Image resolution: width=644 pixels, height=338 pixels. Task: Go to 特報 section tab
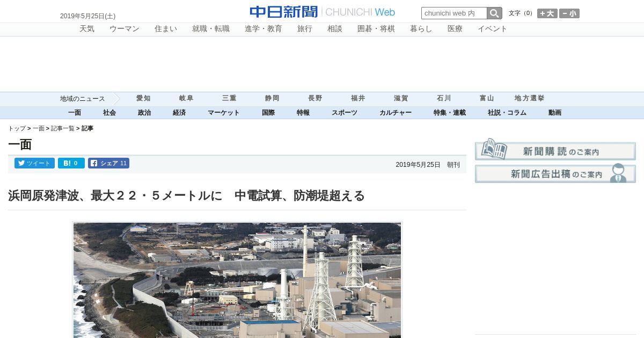pyautogui.click(x=303, y=113)
